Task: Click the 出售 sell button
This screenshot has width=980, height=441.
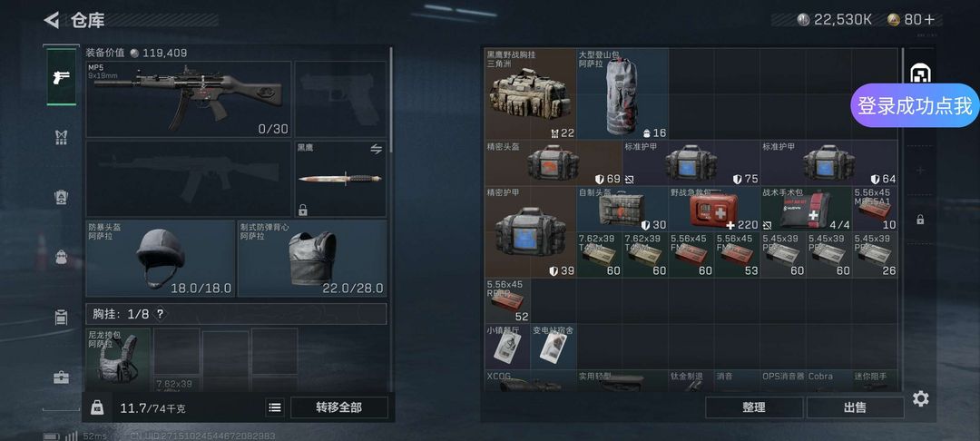Action: tap(855, 407)
